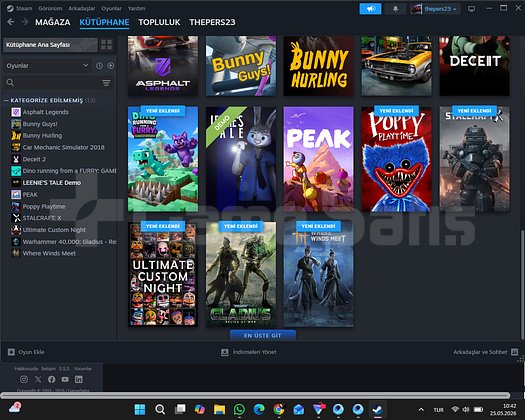Image resolution: width=525 pixels, height=420 pixels.
Task: Click the EN ÜSTE GİT button
Action: pos(263,335)
